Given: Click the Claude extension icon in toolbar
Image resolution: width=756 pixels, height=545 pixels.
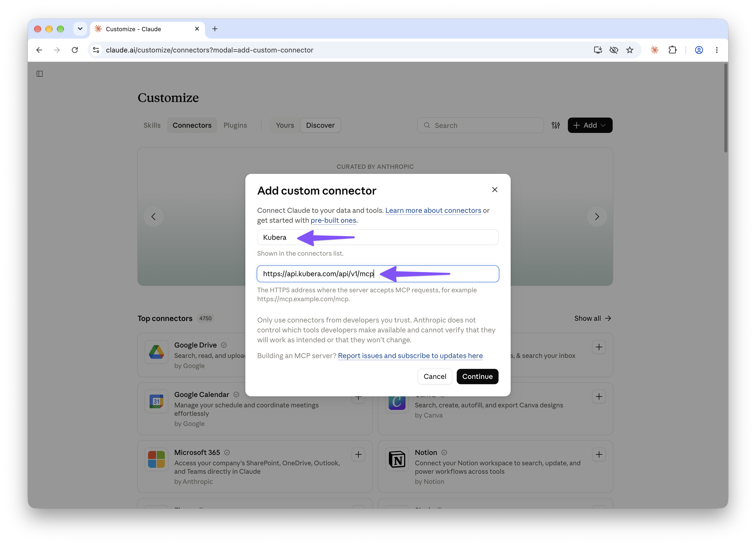Looking at the screenshot, I should (654, 50).
